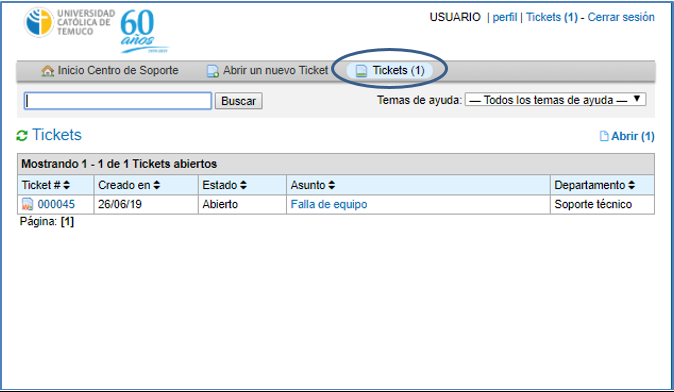The height and width of the screenshot is (392, 674).
Task: Open Tickets (1) link in the top header
Action: click(552, 17)
